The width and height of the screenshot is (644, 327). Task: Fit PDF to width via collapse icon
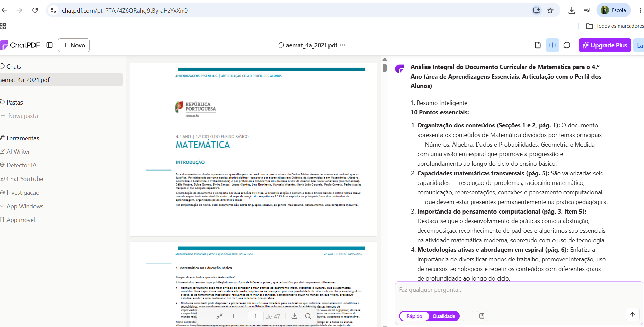pos(220,316)
